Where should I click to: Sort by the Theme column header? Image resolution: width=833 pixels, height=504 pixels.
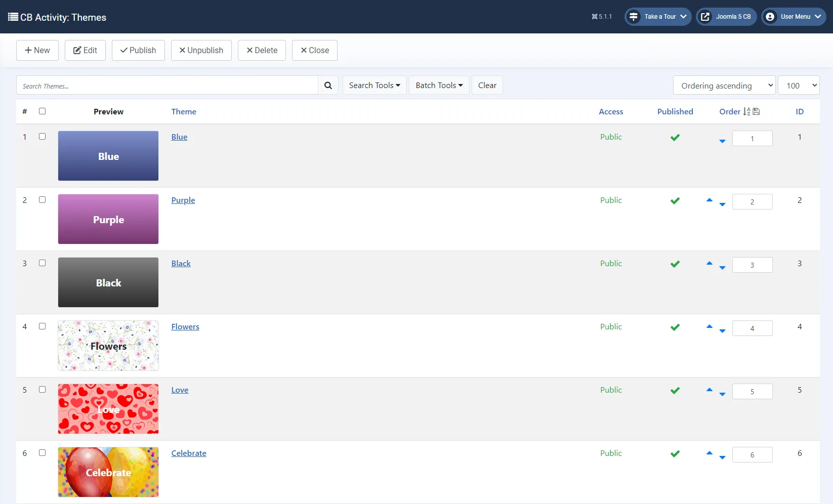pyautogui.click(x=184, y=112)
